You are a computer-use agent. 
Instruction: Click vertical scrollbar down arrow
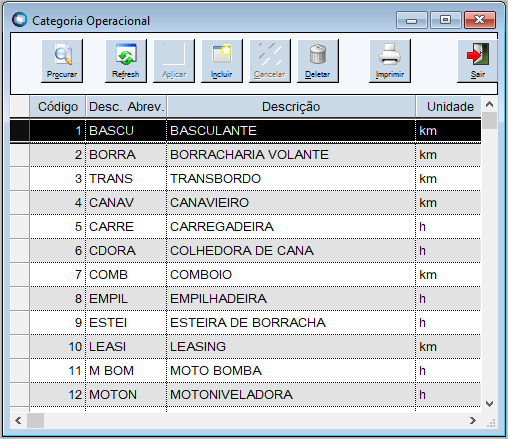tap(489, 404)
